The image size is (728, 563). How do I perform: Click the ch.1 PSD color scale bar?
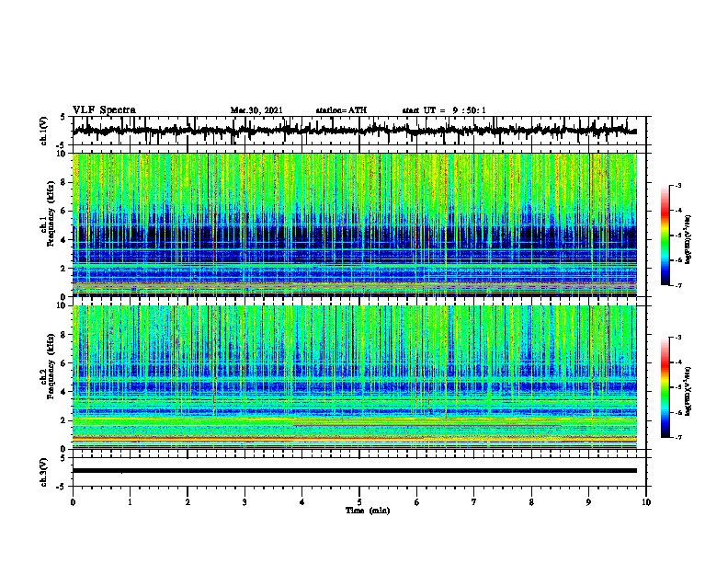(665, 236)
